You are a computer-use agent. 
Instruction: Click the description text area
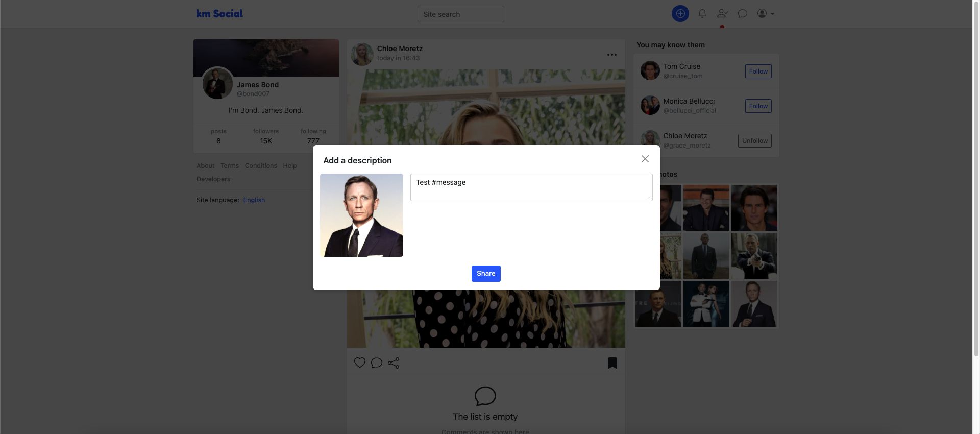click(x=531, y=187)
